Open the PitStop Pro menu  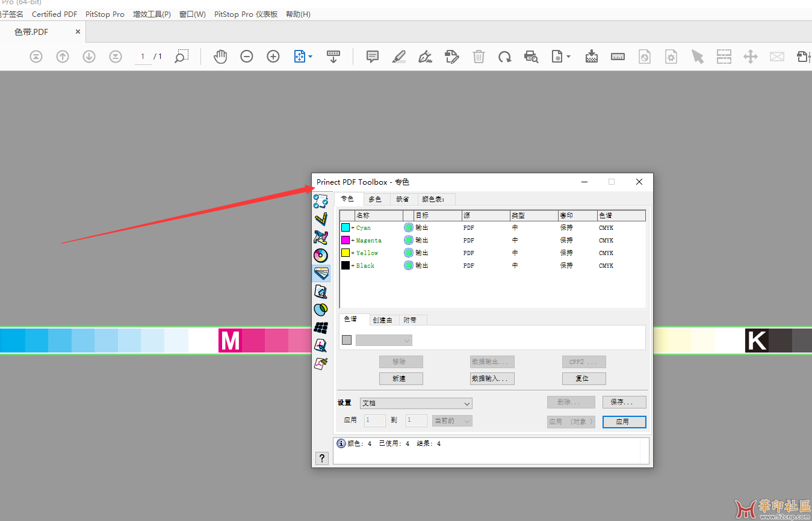pos(105,14)
